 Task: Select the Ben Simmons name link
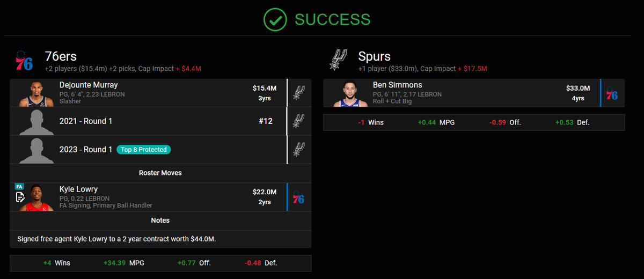click(x=398, y=85)
